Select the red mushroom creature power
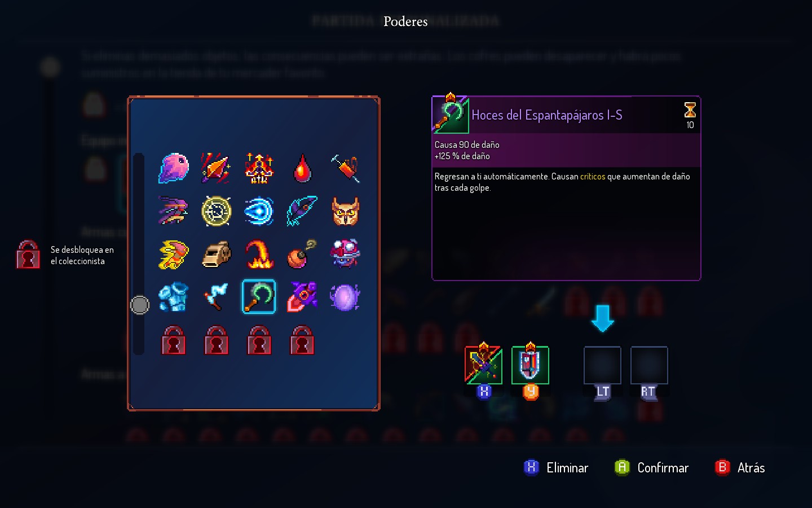 click(x=345, y=253)
